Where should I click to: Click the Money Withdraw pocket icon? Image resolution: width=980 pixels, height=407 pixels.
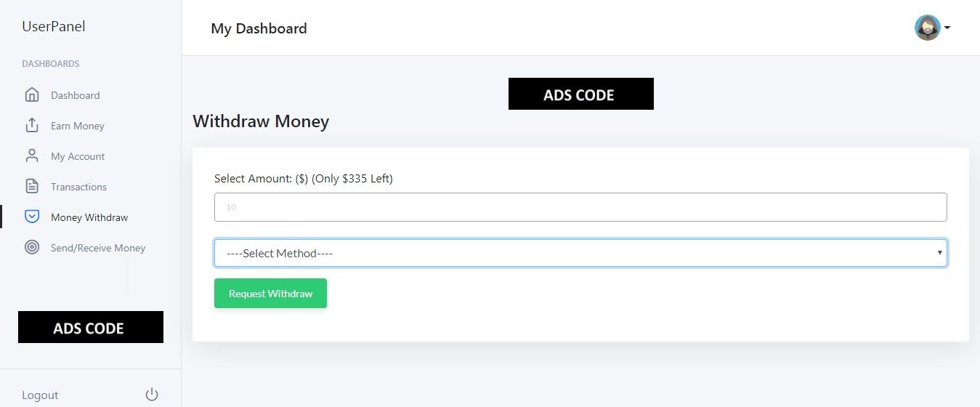[32, 217]
